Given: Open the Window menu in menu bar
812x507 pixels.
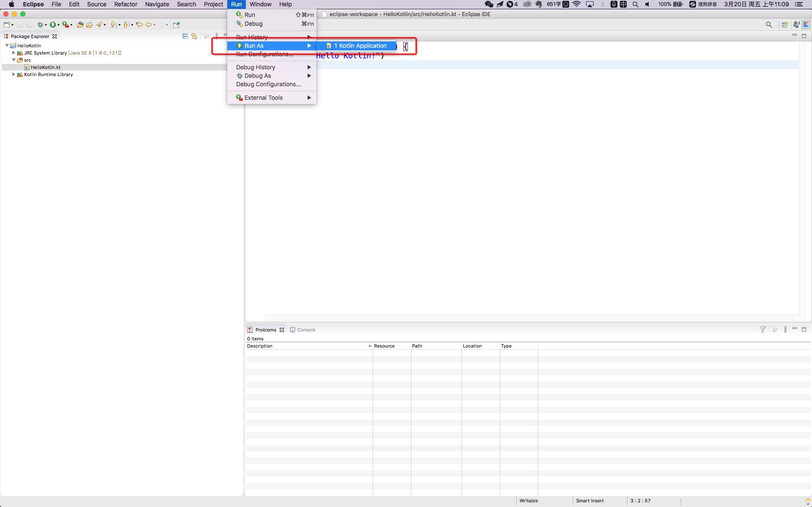Looking at the screenshot, I should pyautogui.click(x=260, y=4).
